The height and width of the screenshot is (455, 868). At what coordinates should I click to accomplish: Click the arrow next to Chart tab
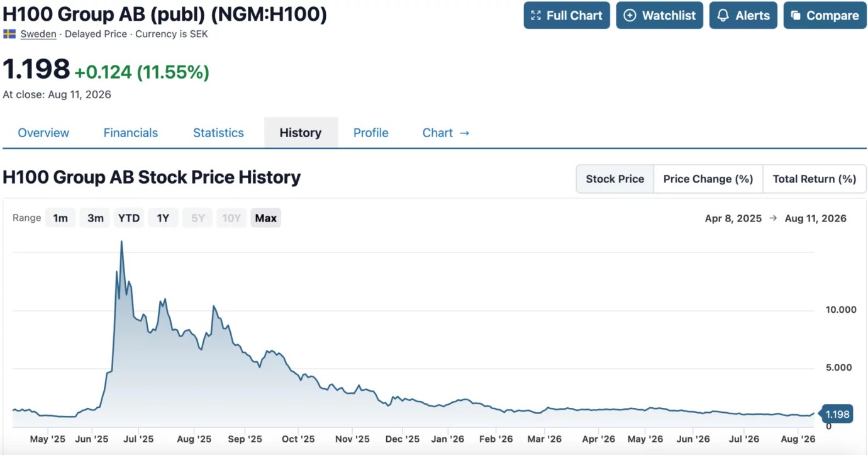pyautogui.click(x=464, y=133)
